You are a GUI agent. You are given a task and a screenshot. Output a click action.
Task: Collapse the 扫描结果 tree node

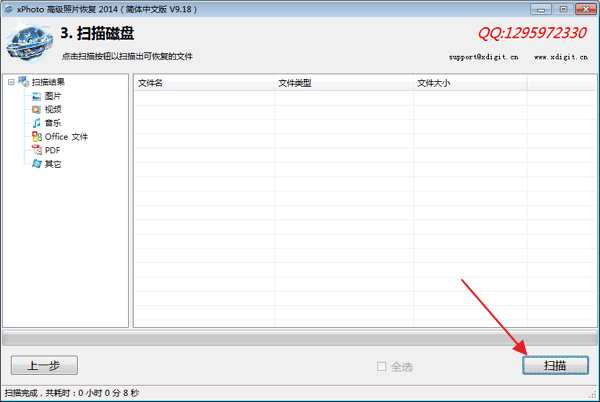11,82
